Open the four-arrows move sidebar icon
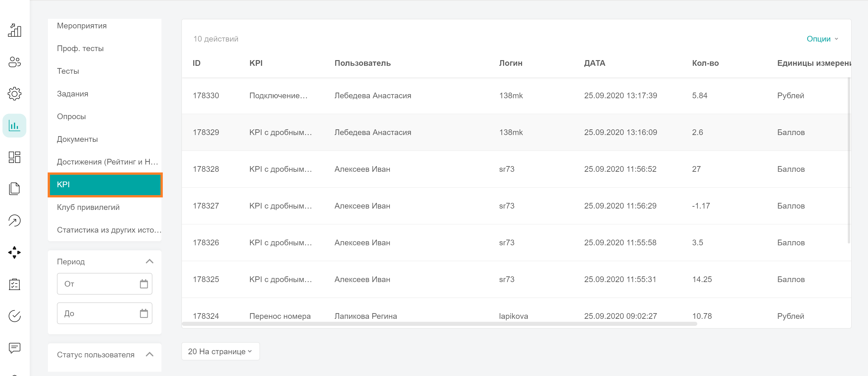The width and height of the screenshot is (868, 376). (x=15, y=253)
